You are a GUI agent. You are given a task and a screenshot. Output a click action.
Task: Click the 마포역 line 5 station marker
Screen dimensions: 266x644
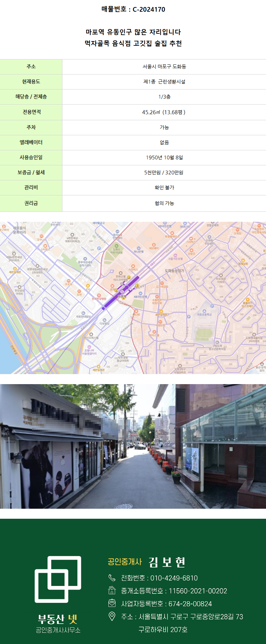122,292
